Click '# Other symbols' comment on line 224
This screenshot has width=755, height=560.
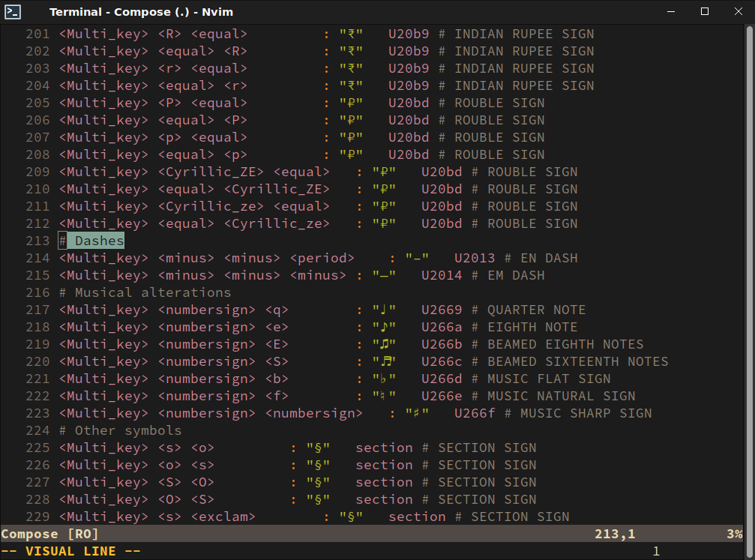point(121,430)
